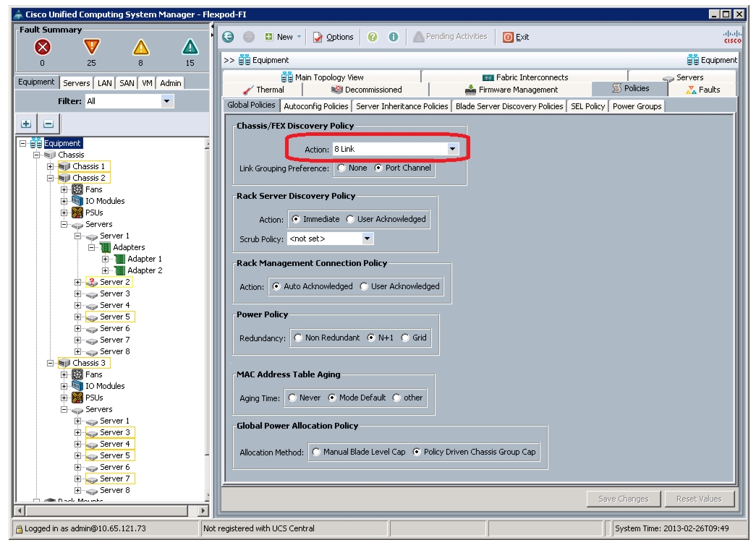
Task: Click the forward navigation arrow icon
Action: [248, 37]
